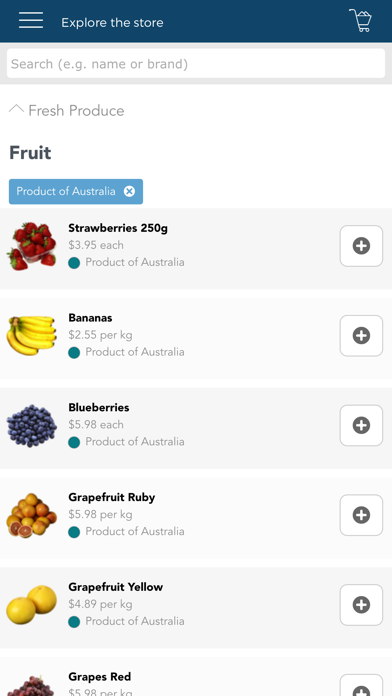
Task: Focus the product search field
Action: [196, 63]
